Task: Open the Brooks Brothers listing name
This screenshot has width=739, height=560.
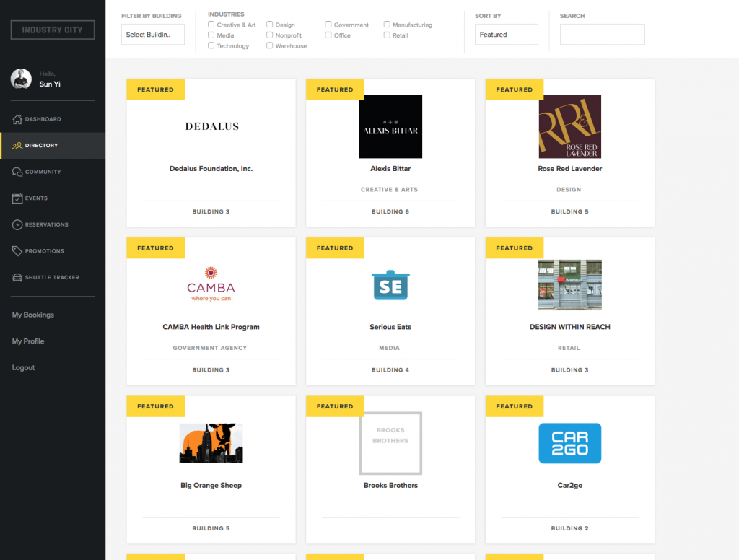Action: (x=390, y=486)
